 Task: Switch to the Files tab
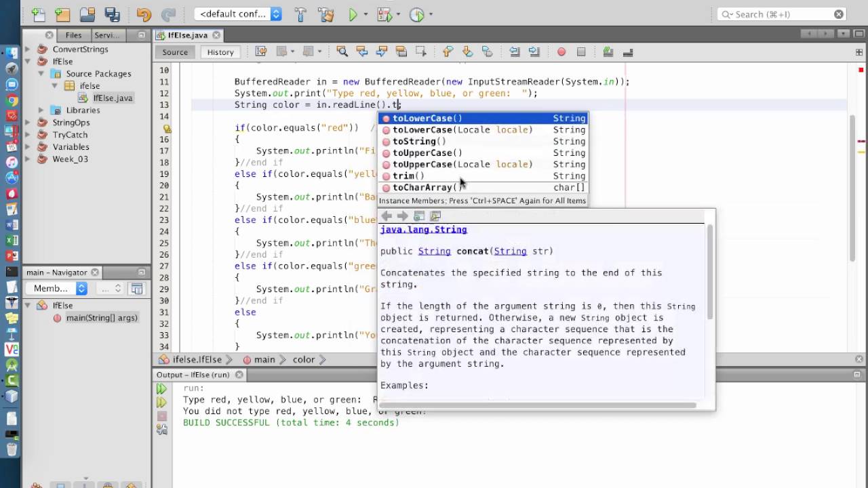tap(73, 35)
